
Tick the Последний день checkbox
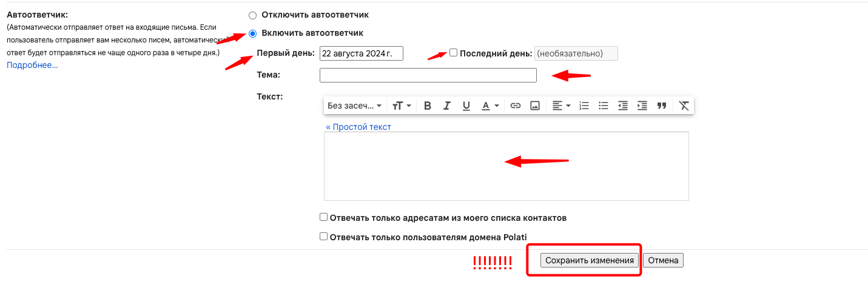point(453,53)
